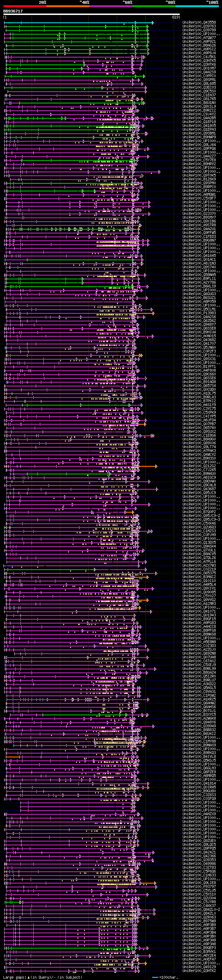Go to UniRef100_Q07PB7 entry
222x980 pixels.
199,424
